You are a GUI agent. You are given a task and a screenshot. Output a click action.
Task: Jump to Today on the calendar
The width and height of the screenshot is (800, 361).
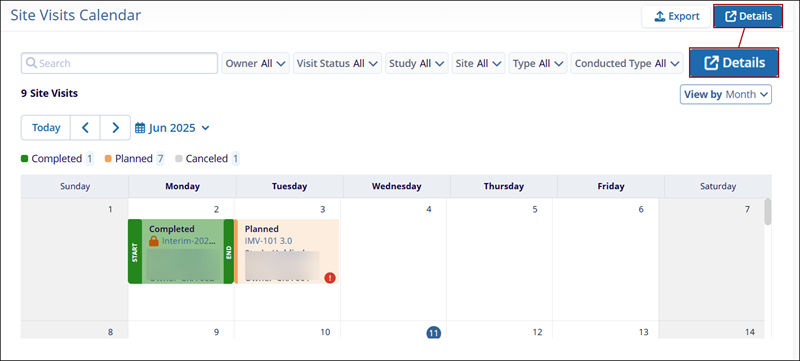pos(46,127)
